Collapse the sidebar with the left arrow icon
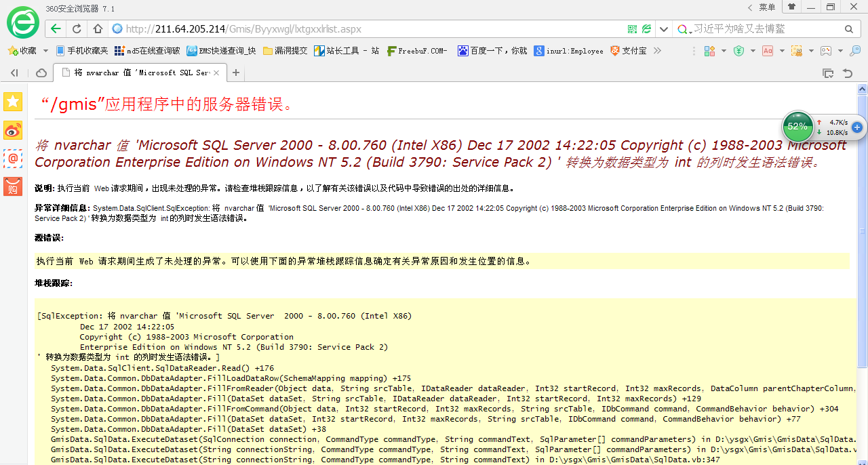 click(14, 73)
